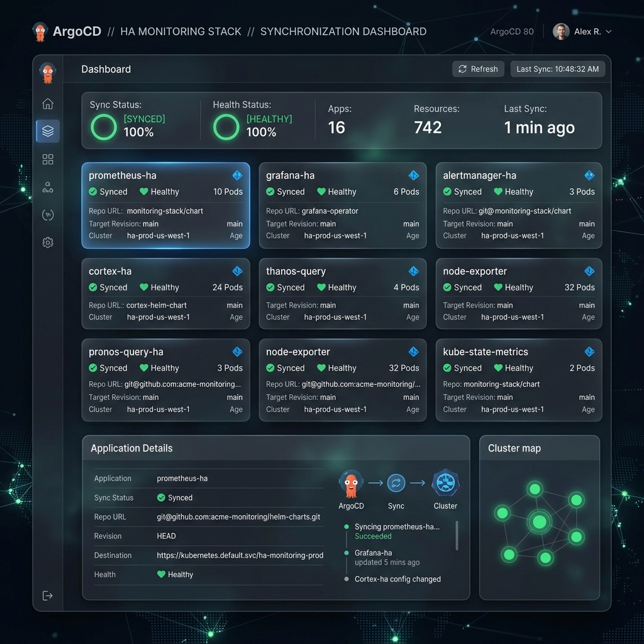Click the Healthy heart icon on grafana-ha card
Image resolution: width=644 pixels, height=644 pixels.
(x=321, y=191)
